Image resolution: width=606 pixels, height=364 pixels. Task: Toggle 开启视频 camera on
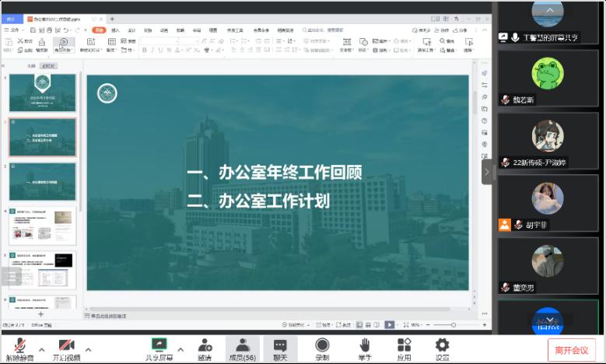pyautogui.click(x=66, y=345)
